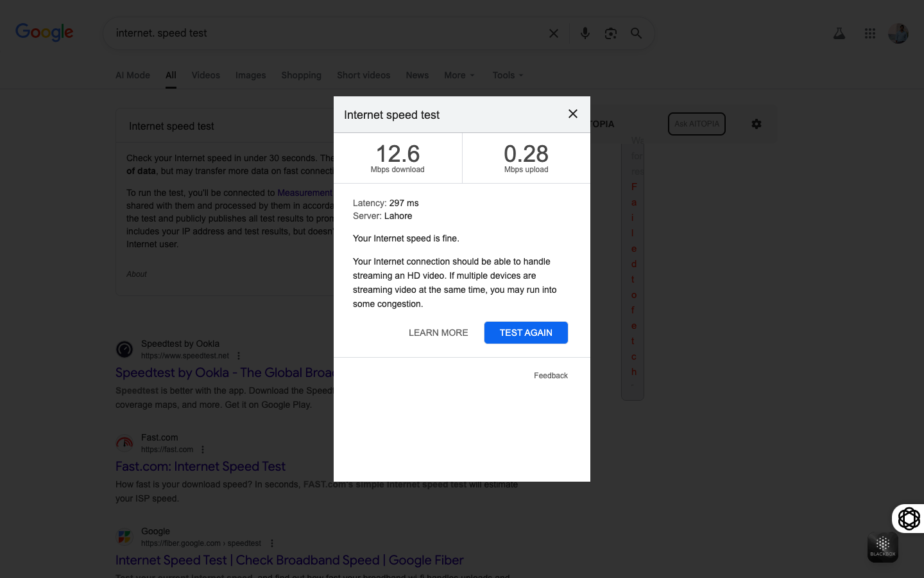This screenshot has width=924, height=578.
Task: Click the magnifying glass search icon
Action: (x=636, y=33)
